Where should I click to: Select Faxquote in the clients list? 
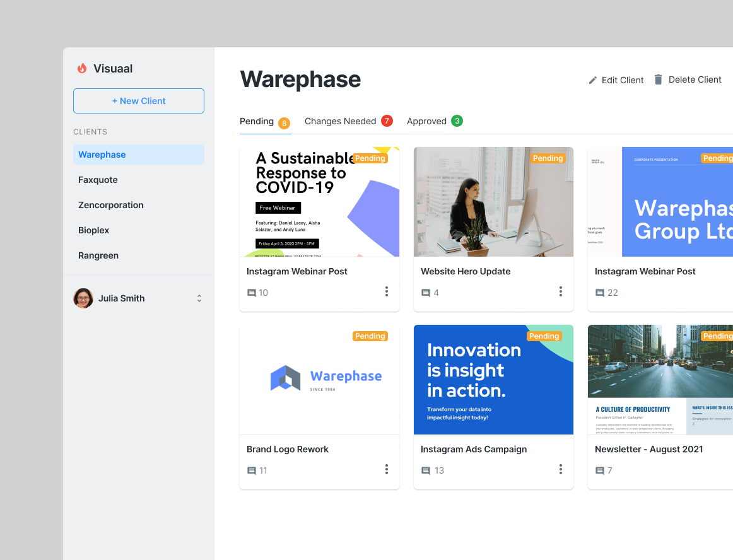pyautogui.click(x=98, y=180)
